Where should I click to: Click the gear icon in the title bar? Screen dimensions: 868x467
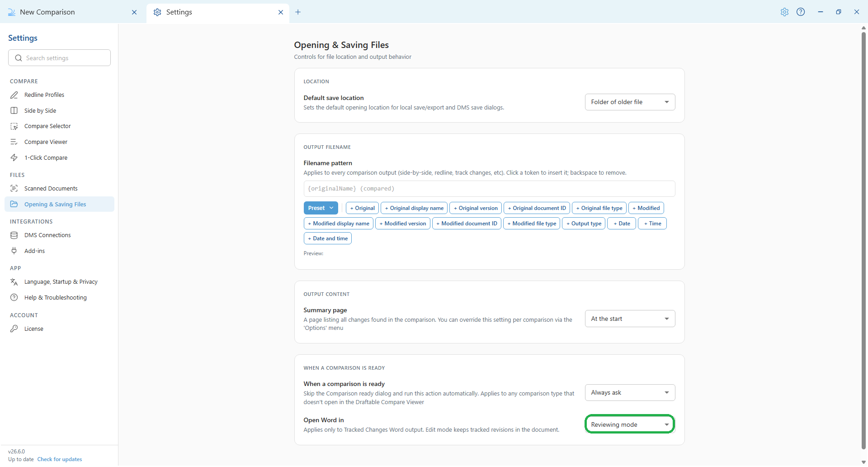pos(784,12)
